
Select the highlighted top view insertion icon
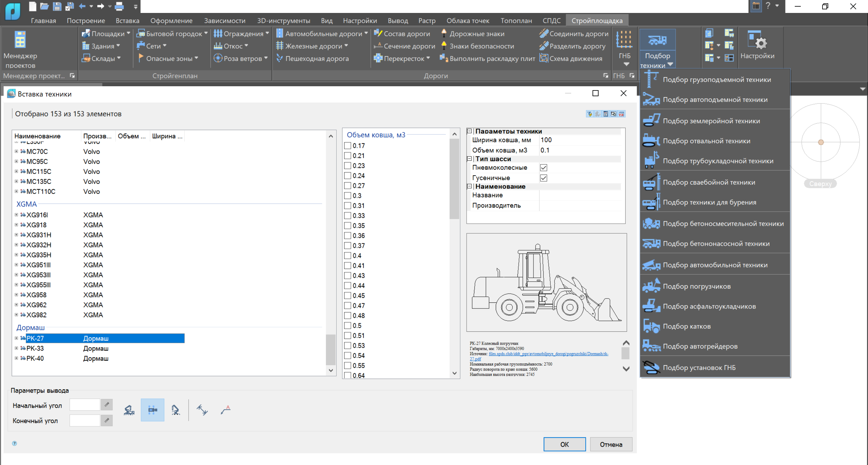153,410
